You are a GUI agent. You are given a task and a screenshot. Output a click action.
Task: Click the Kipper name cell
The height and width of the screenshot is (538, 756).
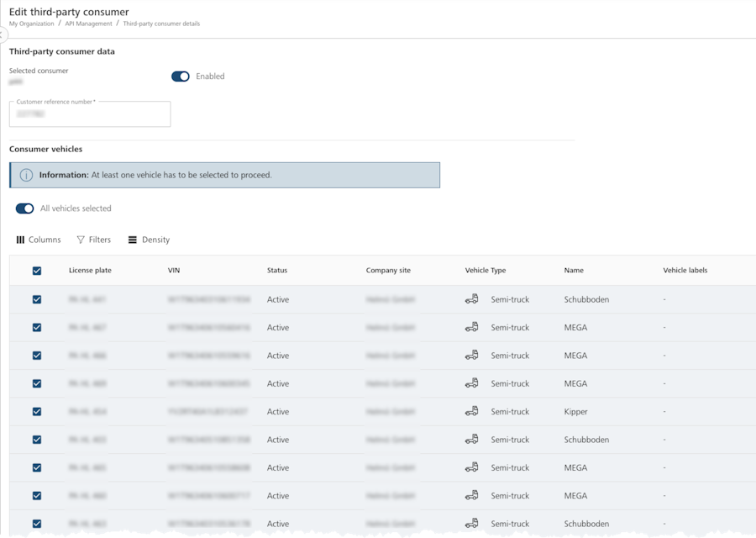(x=575, y=412)
